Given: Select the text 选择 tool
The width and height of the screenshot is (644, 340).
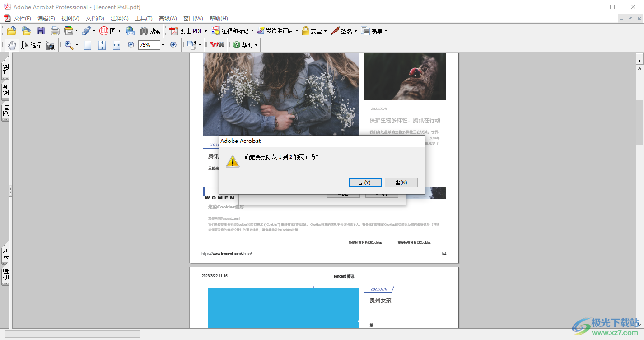Looking at the screenshot, I should [x=31, y=45].
